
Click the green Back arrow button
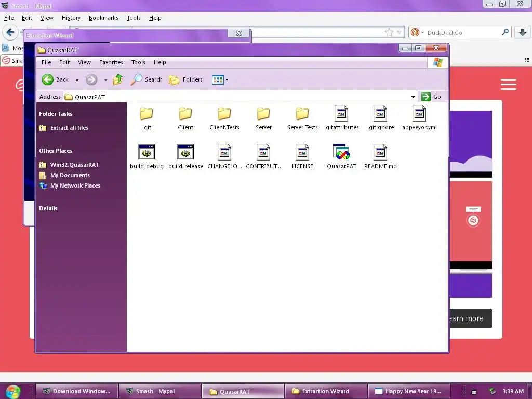48,79
